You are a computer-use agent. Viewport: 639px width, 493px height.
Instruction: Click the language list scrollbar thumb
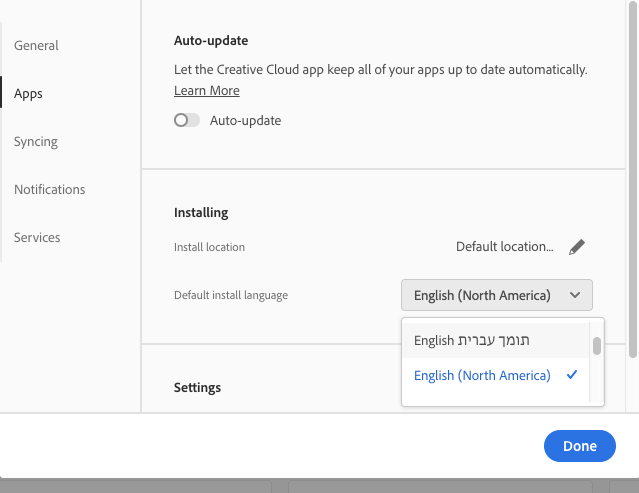597,346
